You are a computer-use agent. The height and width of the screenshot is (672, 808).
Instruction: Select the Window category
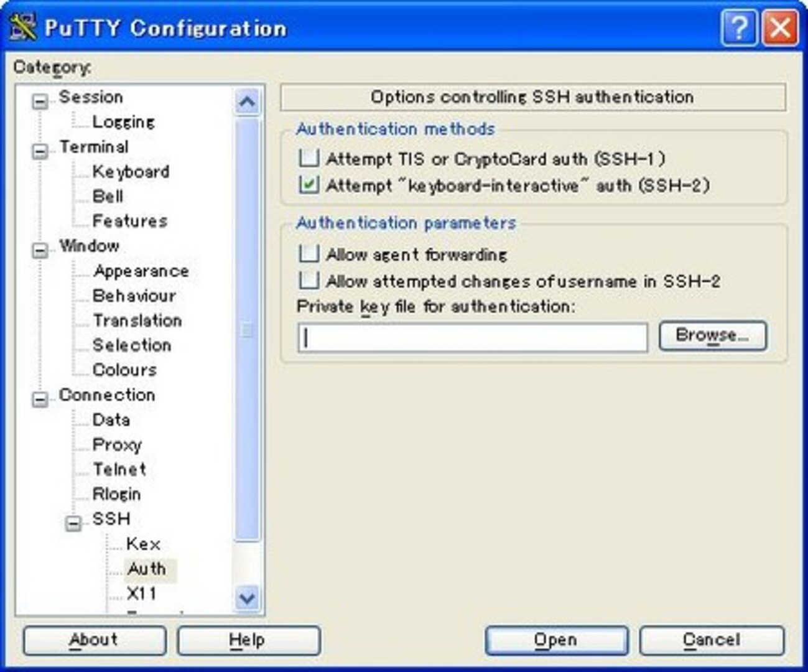(x=89, y=246)
